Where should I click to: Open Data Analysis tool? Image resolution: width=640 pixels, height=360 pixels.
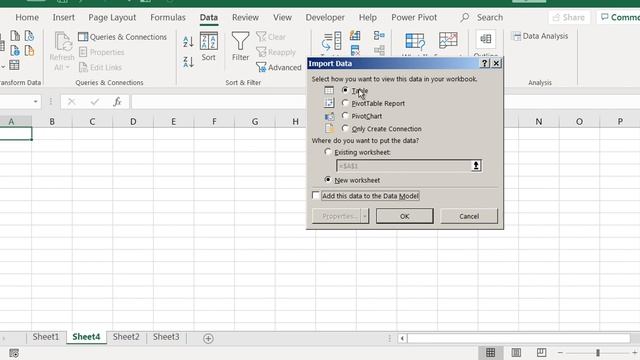click(540, 36)
